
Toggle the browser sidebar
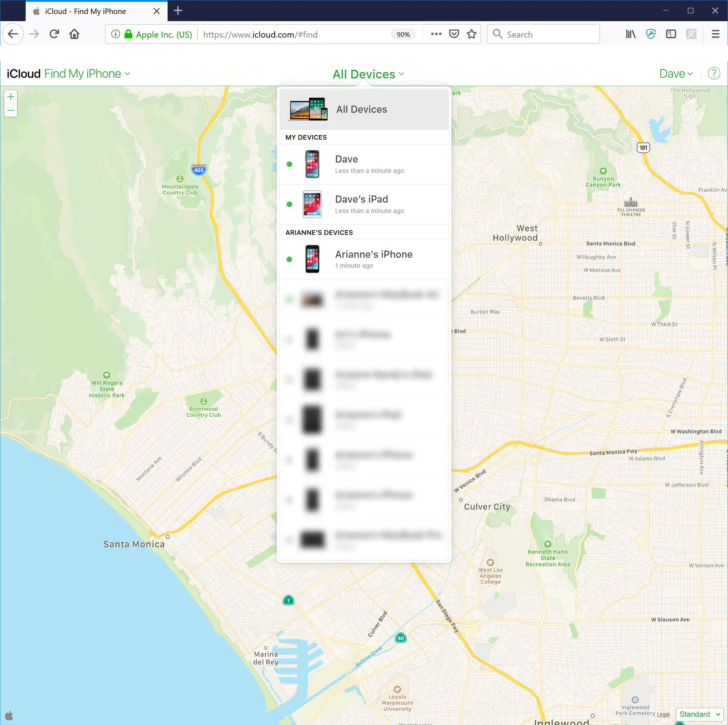pyautogui.click(x=671, y=34)
